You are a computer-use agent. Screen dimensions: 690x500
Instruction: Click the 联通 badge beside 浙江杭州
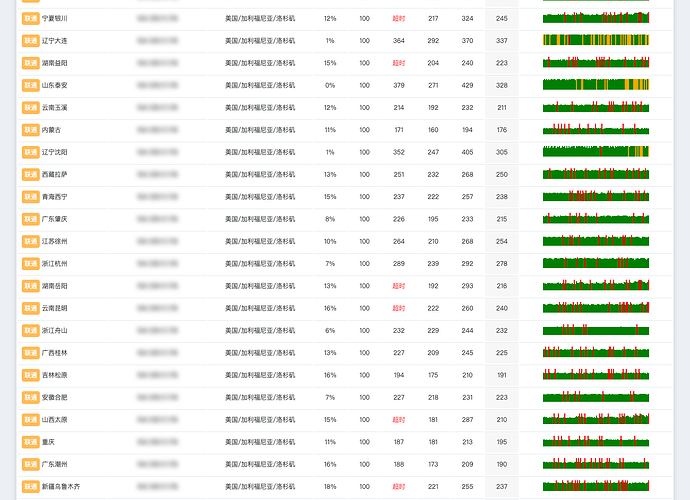30,264
